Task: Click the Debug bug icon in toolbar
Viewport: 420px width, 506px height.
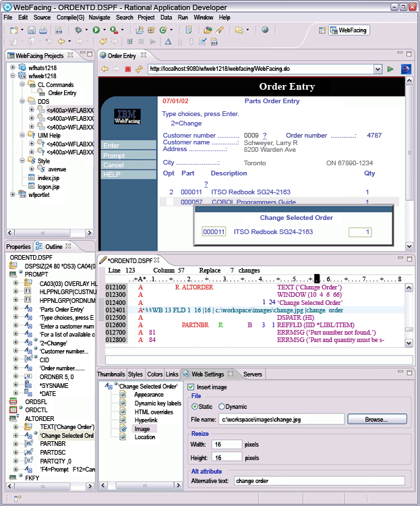Action: 78,30
